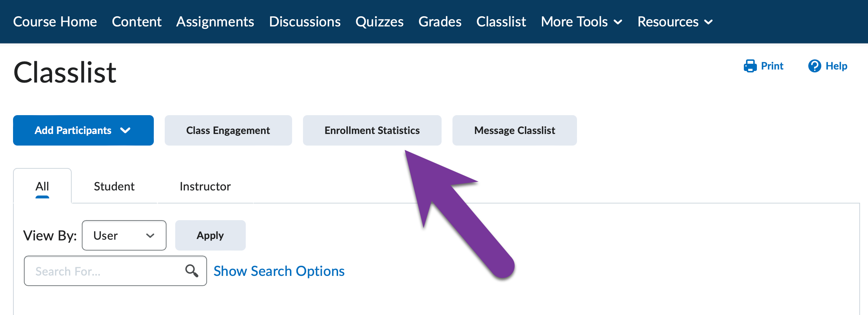Open the Grades page
Screen dimensions: 868x315
tap(440, 22)
